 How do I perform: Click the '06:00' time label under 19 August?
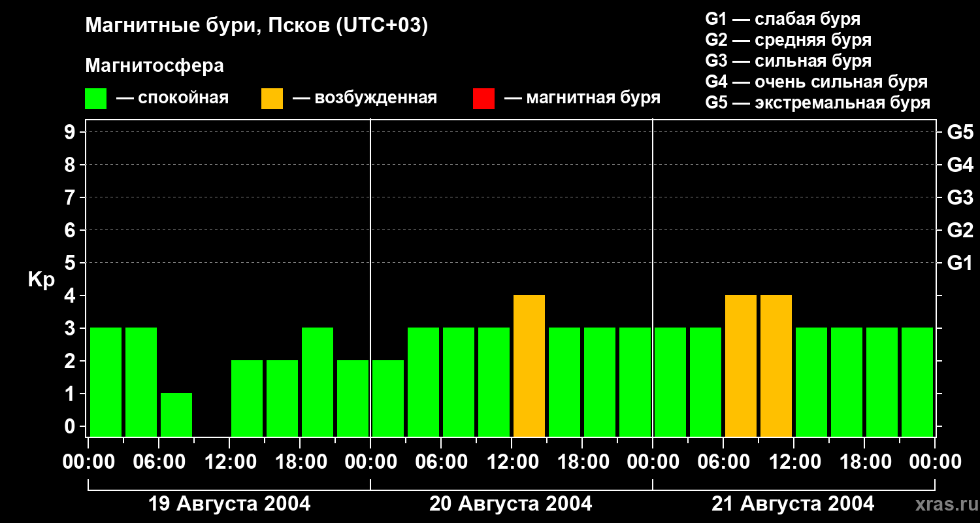[x=159, y=462]
